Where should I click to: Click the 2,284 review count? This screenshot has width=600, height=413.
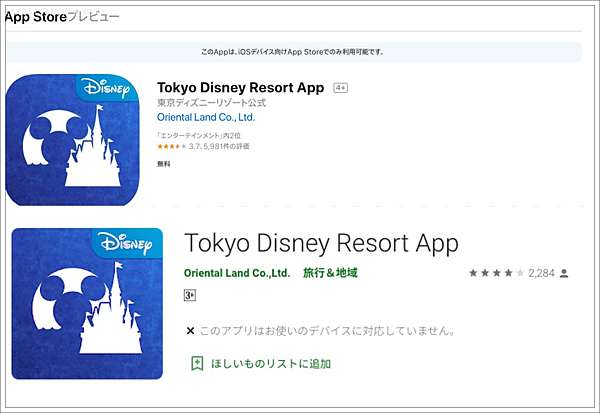541,273
